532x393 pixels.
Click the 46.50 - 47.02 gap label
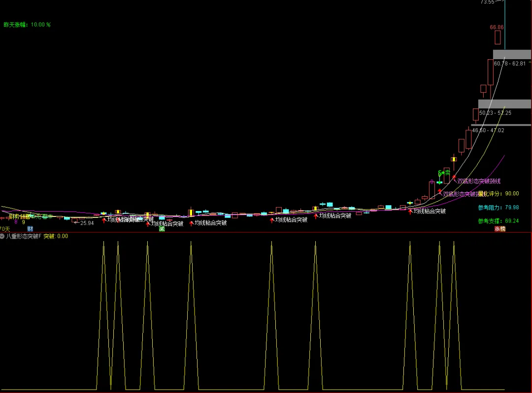[488, 130]
